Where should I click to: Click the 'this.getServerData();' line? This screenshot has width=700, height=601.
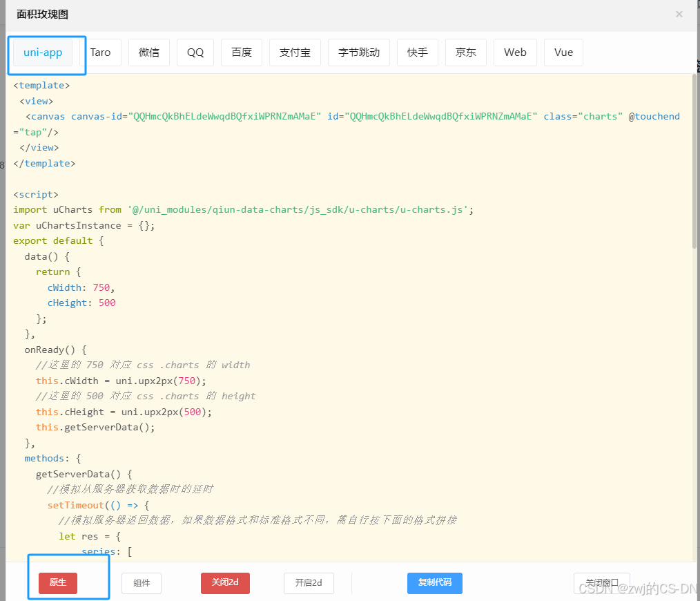pyautogui.click(x=95, y=427)
